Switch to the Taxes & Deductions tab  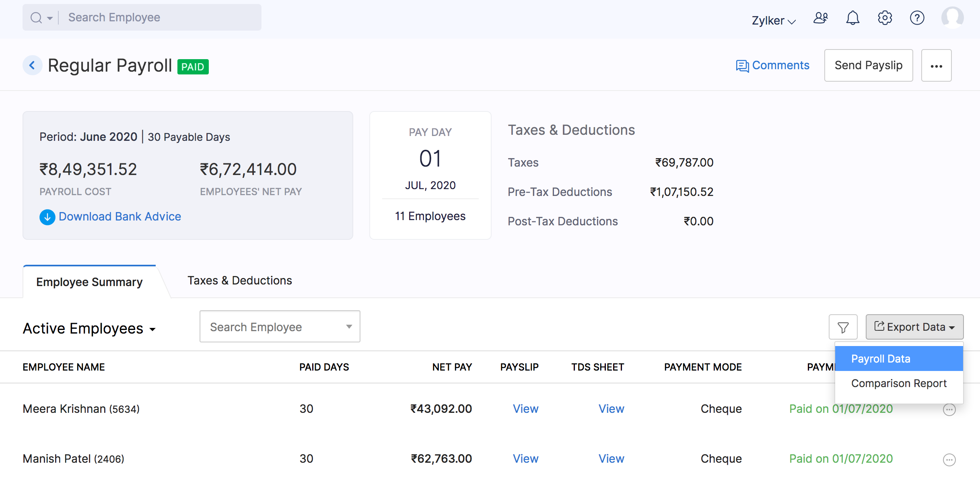coord(239,281)
